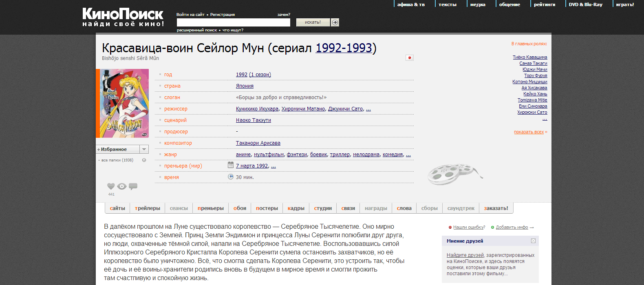Click расширенный поиск link
The width and height of the screenshot is (644, 285).
click(x=197, y=30)
